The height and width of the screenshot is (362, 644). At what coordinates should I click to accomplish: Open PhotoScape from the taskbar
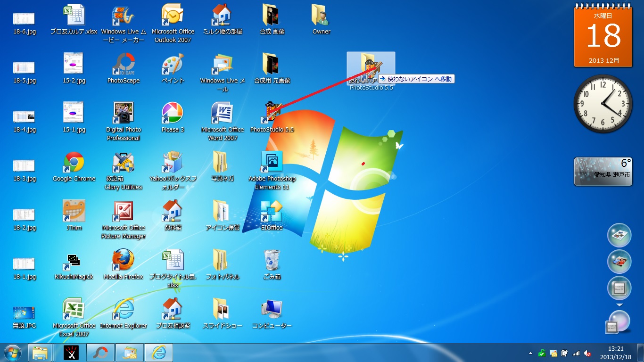[x=100, y=353]
